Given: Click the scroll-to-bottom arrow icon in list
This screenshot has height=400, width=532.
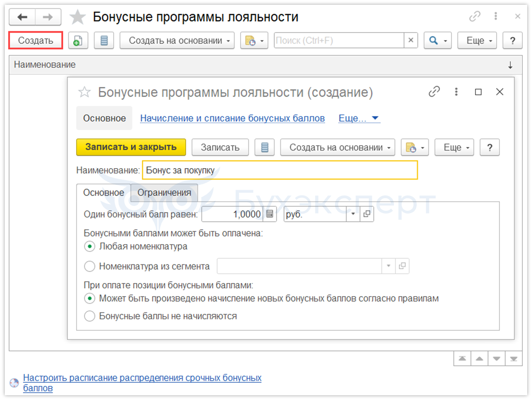Looking at the screenshot, I should 513,358.
